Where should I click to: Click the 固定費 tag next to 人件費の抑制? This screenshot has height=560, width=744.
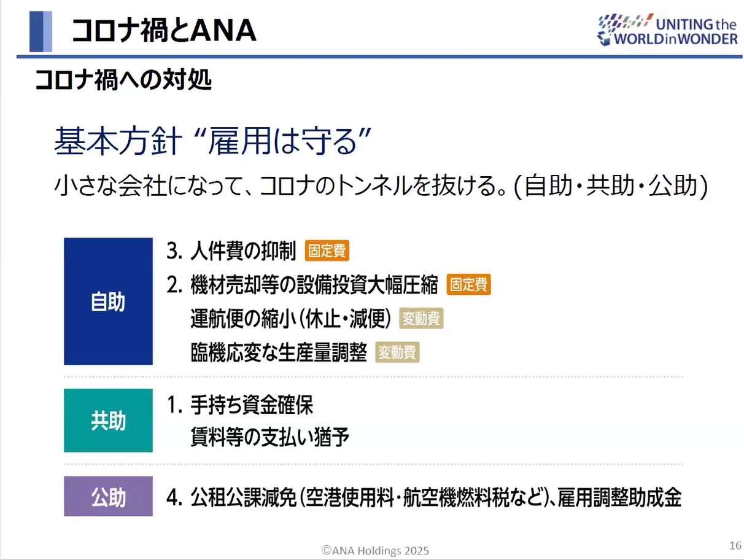(x=328, y=251)
